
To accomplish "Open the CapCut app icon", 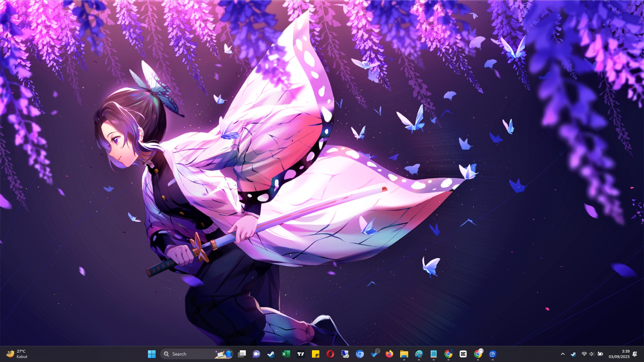I will (x=463, y=354).
